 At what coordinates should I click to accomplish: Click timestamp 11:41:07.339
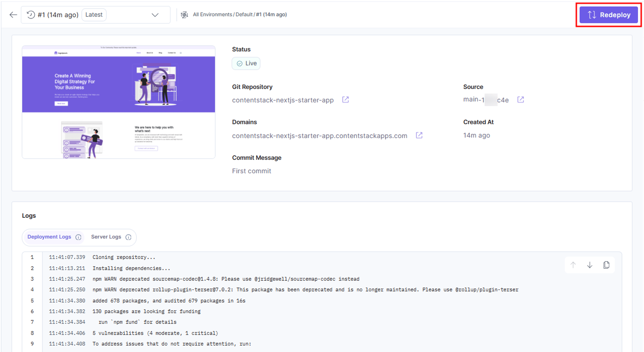67,257
